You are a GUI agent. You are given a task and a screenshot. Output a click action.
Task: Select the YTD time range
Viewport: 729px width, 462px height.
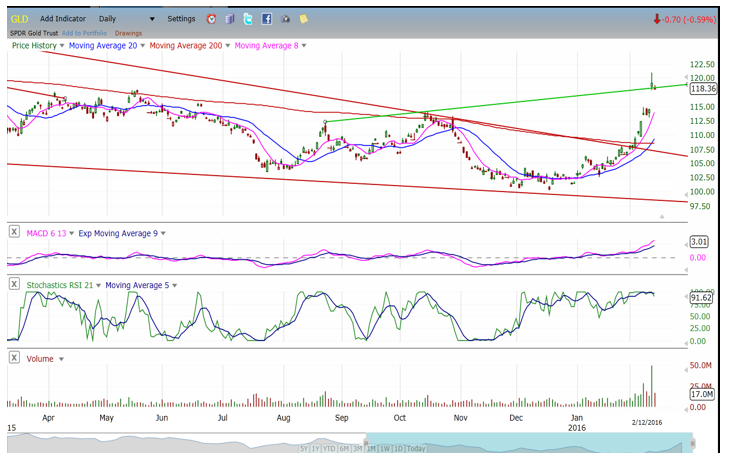329,449
